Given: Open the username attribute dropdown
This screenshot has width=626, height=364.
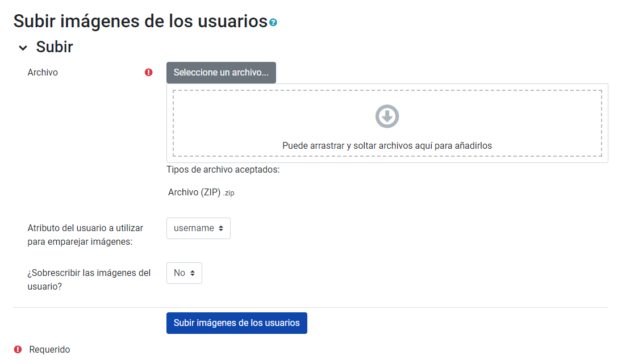Looking at the screenshot, I should coord(198,228).
